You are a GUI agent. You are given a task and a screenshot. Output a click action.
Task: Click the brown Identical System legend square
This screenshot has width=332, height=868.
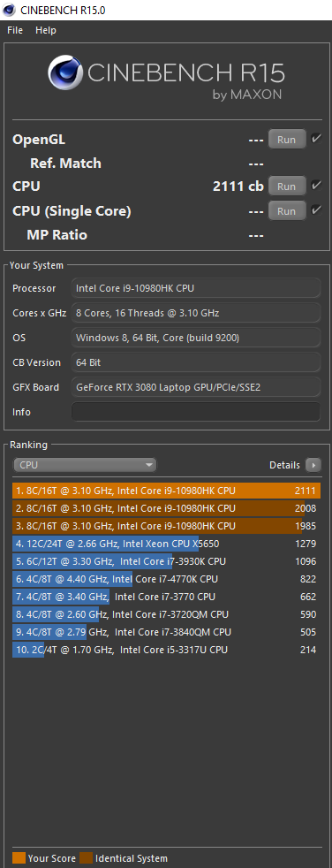(87, 858)
